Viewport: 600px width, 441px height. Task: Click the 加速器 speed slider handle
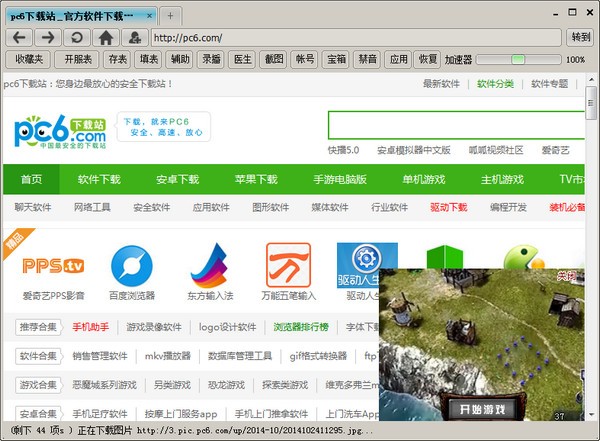(x=518, y=60)
